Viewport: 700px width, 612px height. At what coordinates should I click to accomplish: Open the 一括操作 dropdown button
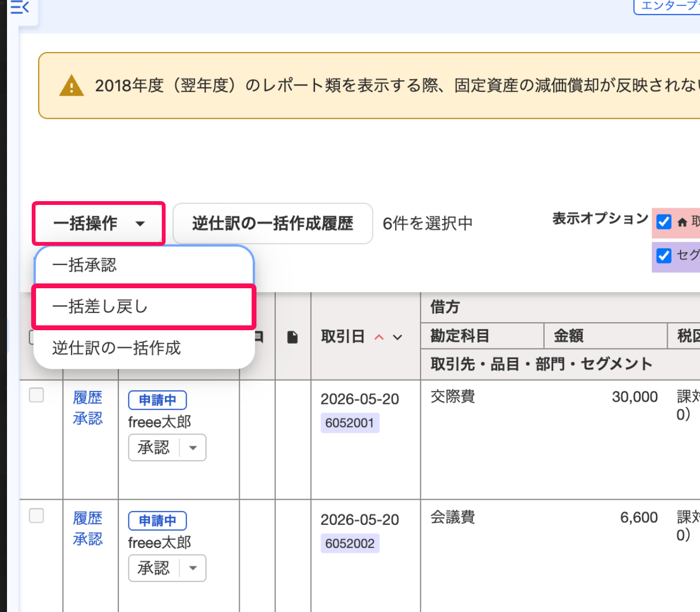coord(99,223)
